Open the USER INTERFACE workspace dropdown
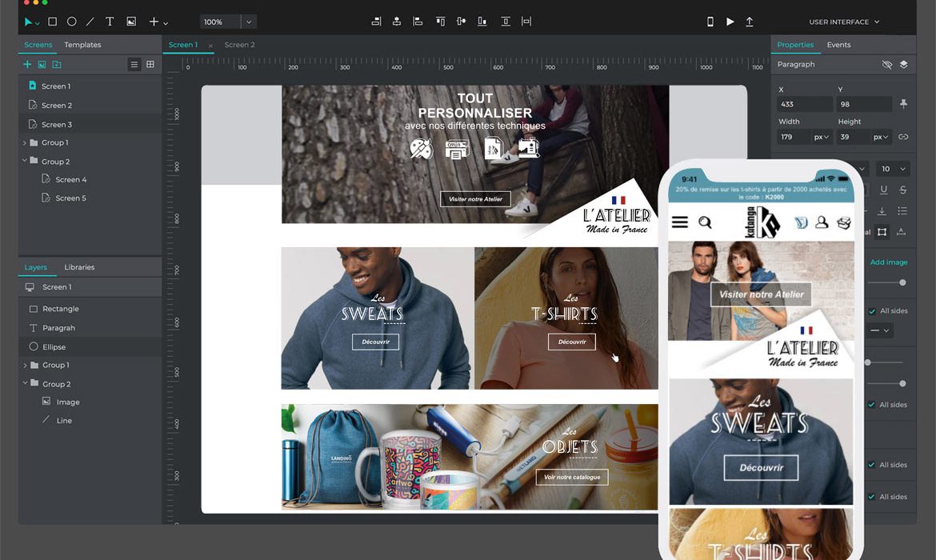The width and height of the screenshot is (936, 560). (844, 22)
